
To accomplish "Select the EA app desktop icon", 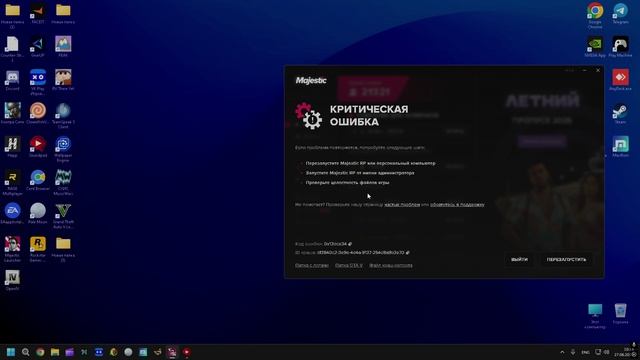I will [12, 213].
